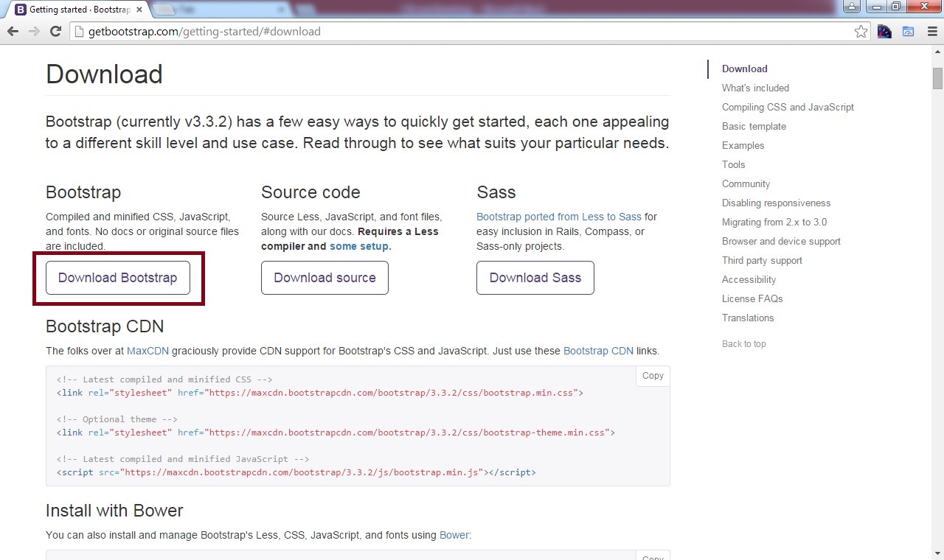Follow the MaxCDN link
The image size is (944, 560).
tap(147, 351)
